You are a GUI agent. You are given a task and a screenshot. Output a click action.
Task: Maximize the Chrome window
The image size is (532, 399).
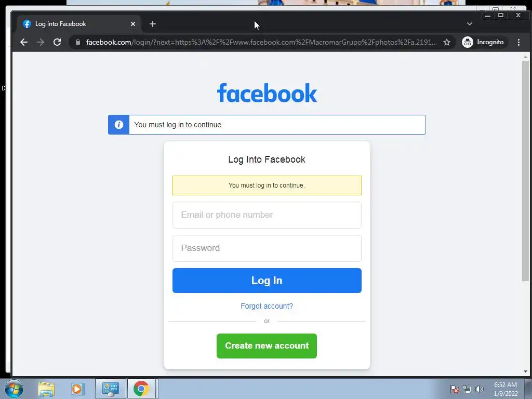(501, 15)
